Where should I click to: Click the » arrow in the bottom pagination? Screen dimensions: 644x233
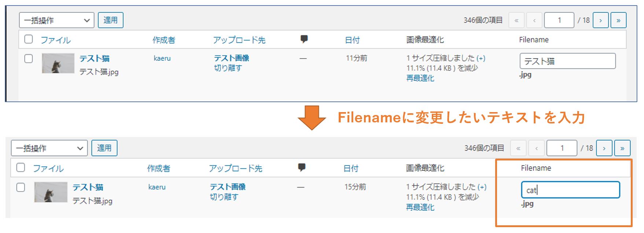[622, 148]
